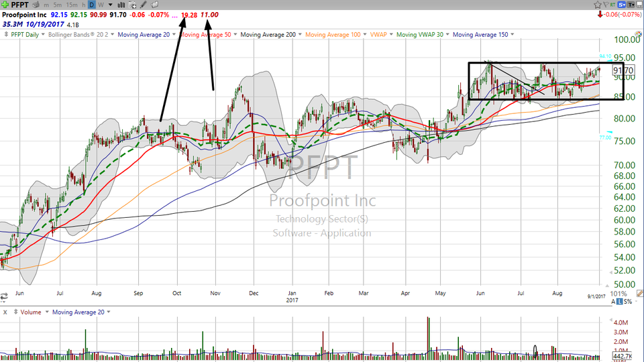
Task: Click the red low price 90.99
Action: point(99,15)
